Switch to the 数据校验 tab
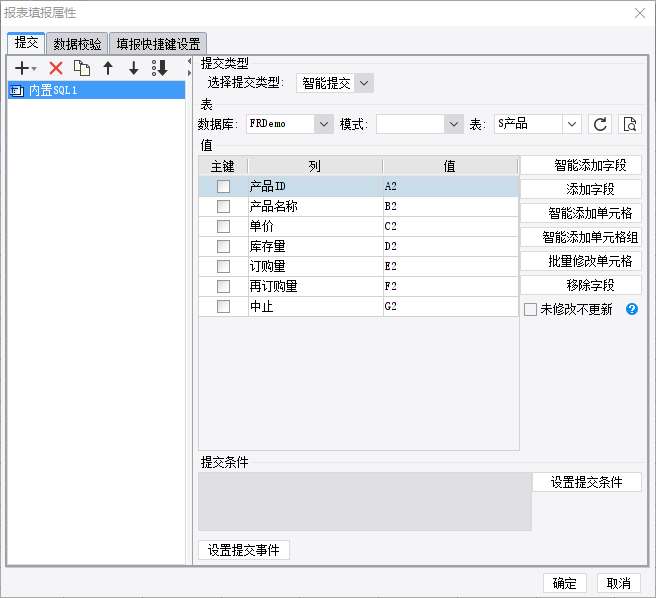 (77, 44)
